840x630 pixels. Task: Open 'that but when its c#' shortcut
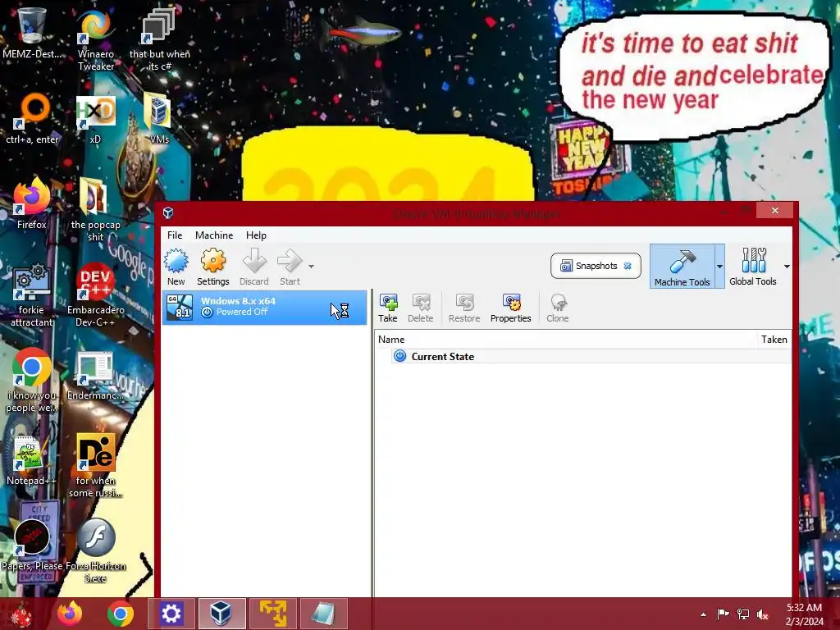click(159, 40)
